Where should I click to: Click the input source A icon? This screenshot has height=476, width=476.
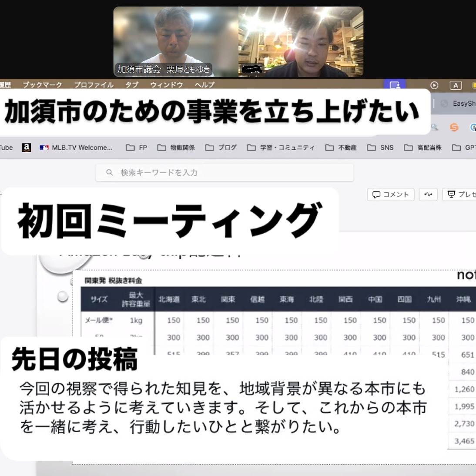[456, 85]
